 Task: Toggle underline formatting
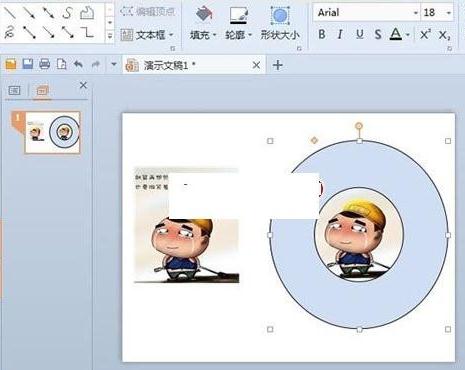coord(360,34)
